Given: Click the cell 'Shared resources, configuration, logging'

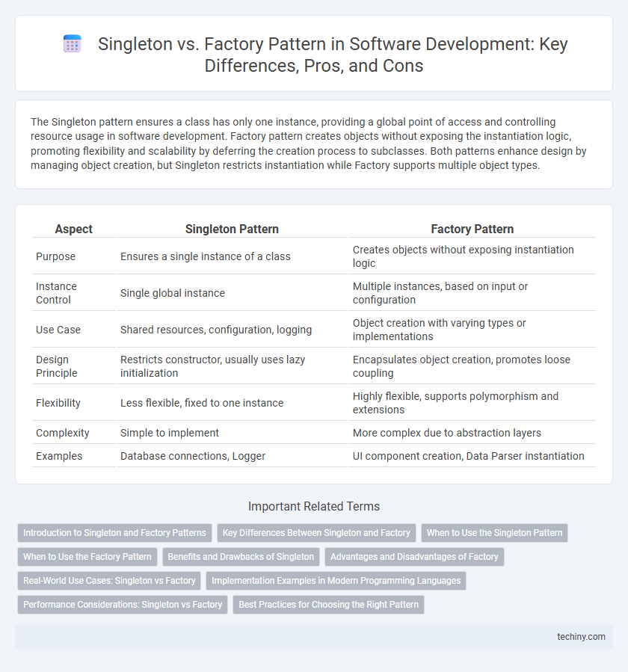Looking at the screenshot, I should coord(232,330).
